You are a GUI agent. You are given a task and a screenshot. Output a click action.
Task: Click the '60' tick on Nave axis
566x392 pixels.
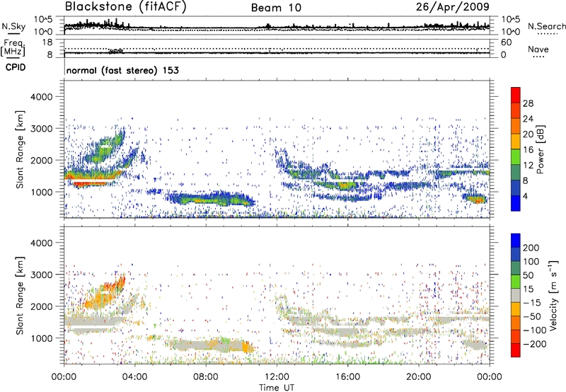pos(506,42)
